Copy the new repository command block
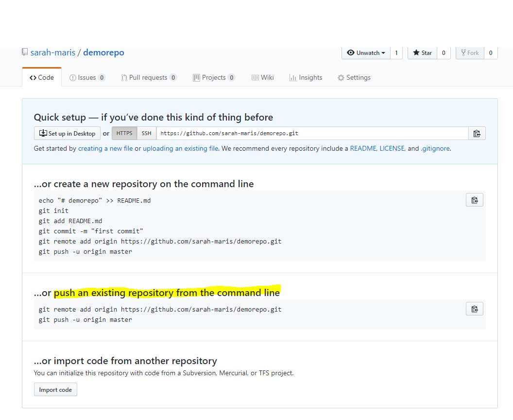 (475, 200)
